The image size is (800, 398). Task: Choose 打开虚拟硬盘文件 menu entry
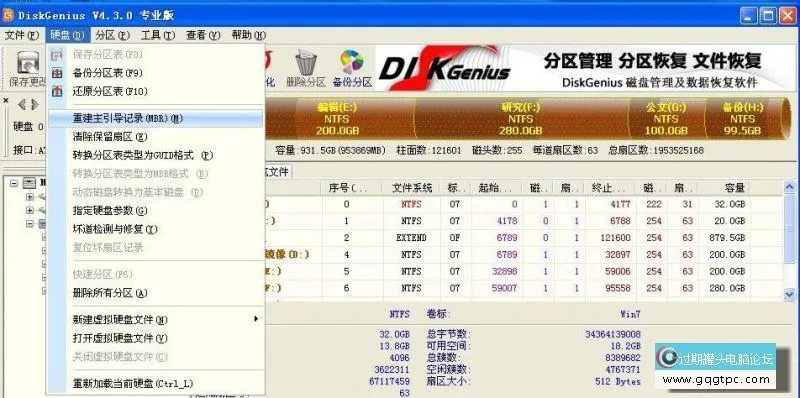click(156, 338)
